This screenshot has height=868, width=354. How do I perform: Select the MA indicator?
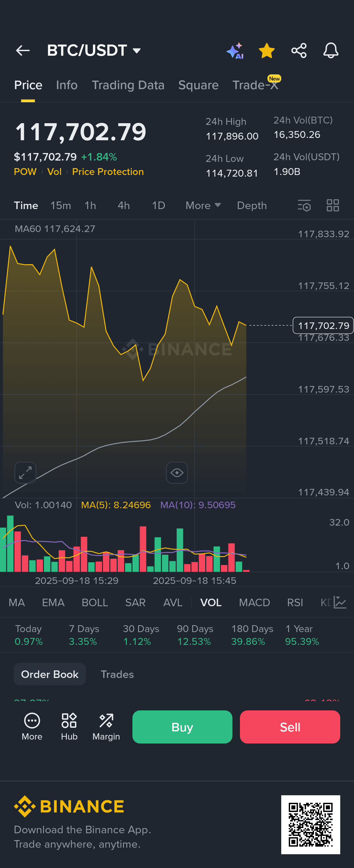coord(16,603)
